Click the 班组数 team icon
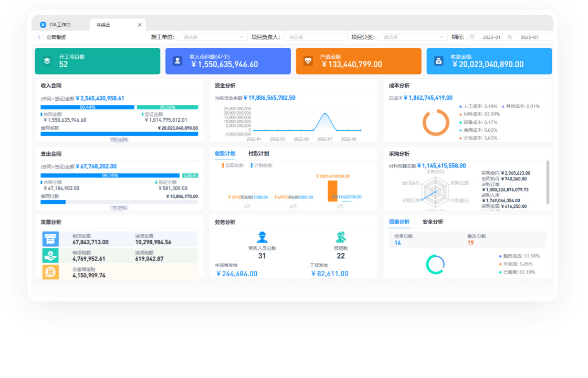 click(x=341, y=237)
